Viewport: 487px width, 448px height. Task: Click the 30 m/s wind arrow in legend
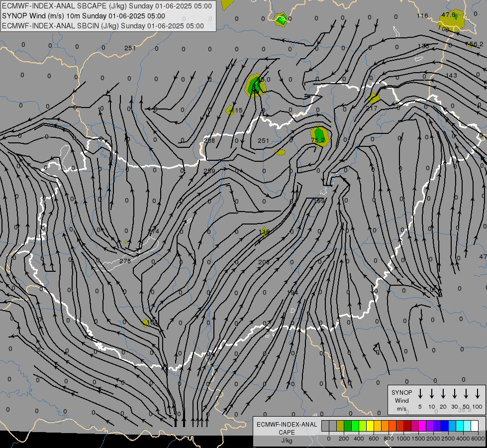click(454, 394)
